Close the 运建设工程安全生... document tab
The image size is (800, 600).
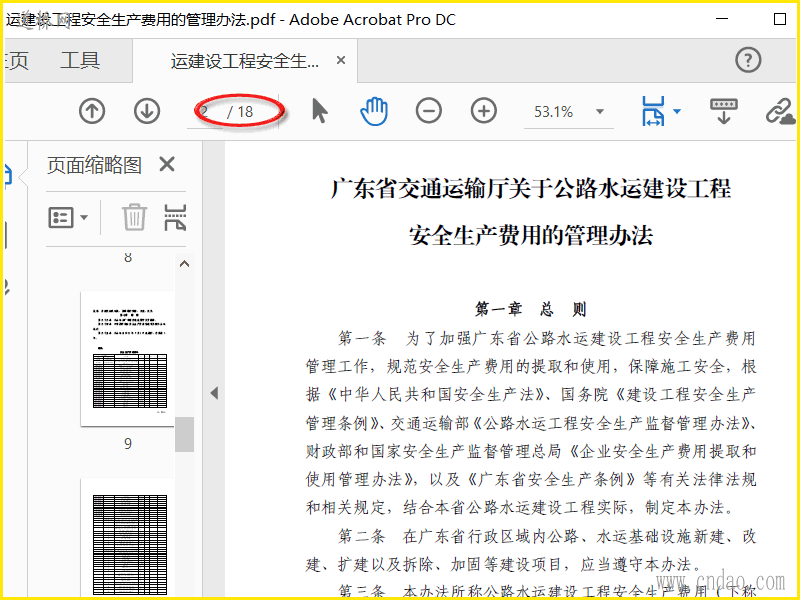[341, 60]
